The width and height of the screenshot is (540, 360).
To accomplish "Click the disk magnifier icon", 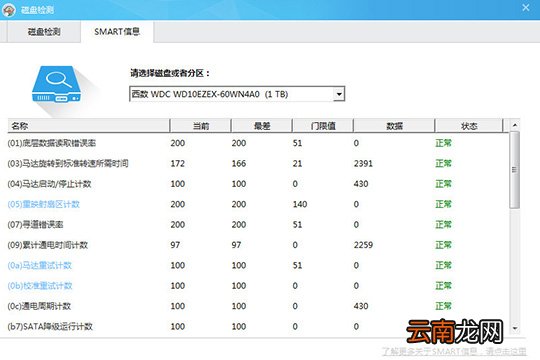I will click(x=57, y=84).
